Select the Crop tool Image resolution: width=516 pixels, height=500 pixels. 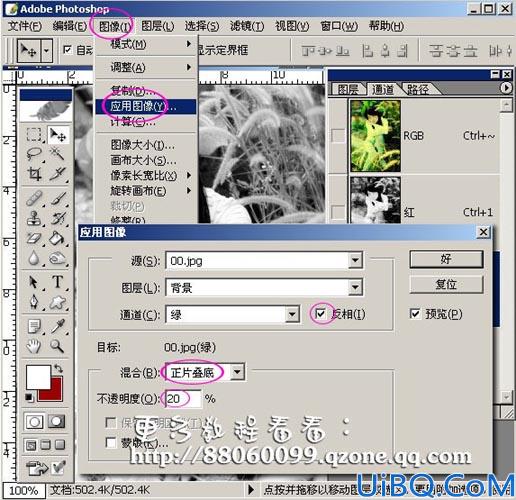point(34,174)
